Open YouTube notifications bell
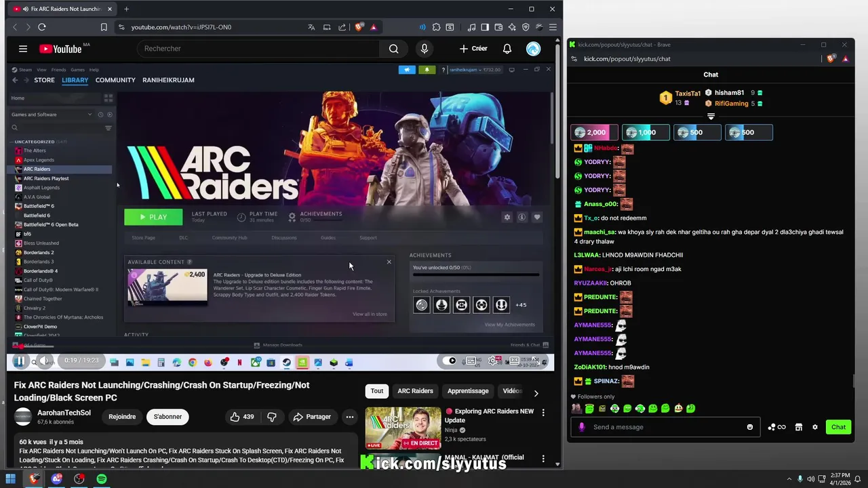868x488 pixels. [507, 49]
